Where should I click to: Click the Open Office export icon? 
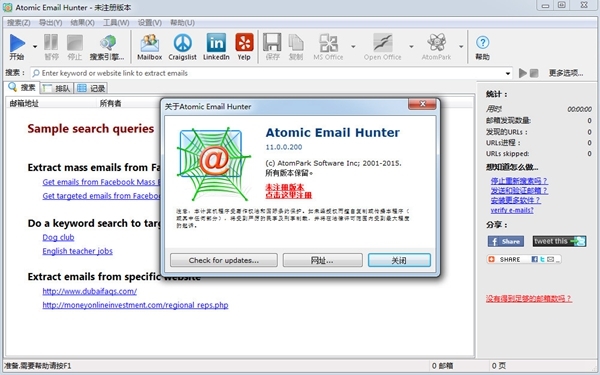tap(382, 42)
